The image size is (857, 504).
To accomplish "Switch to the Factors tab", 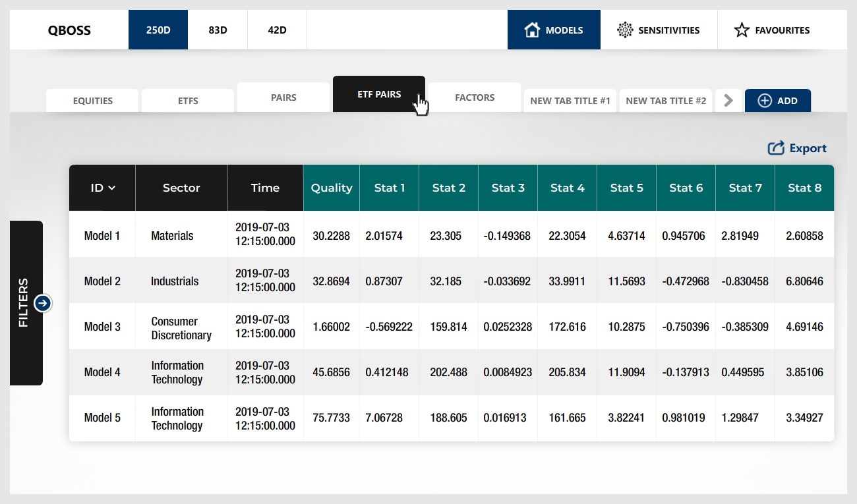I will (x=475, y=98).
